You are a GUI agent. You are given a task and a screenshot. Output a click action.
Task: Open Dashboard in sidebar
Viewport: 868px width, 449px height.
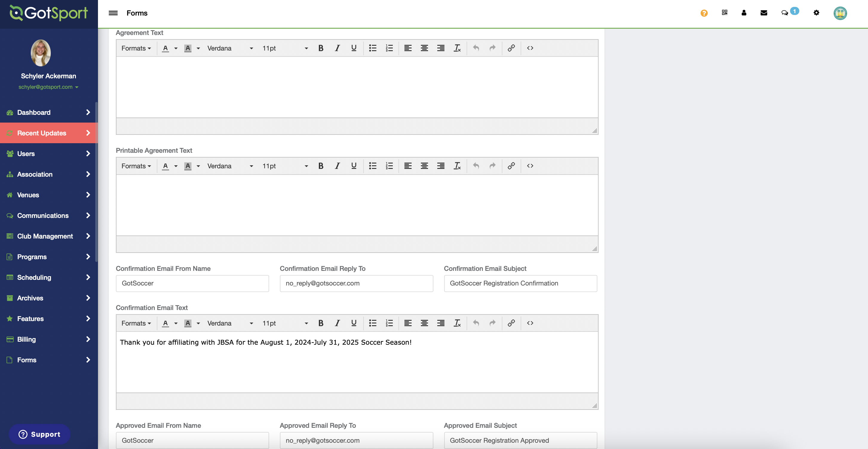48,112
